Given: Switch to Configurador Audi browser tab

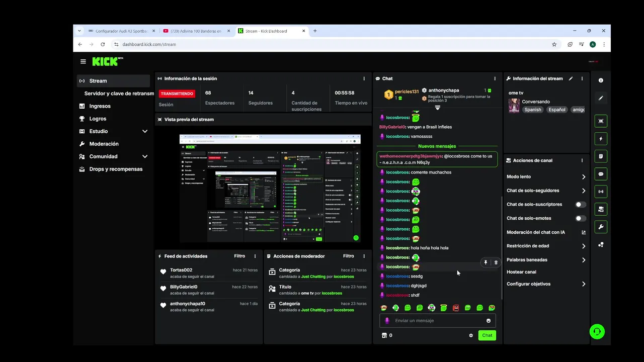Looking at the screenshot, I should [x=122, y=31].
